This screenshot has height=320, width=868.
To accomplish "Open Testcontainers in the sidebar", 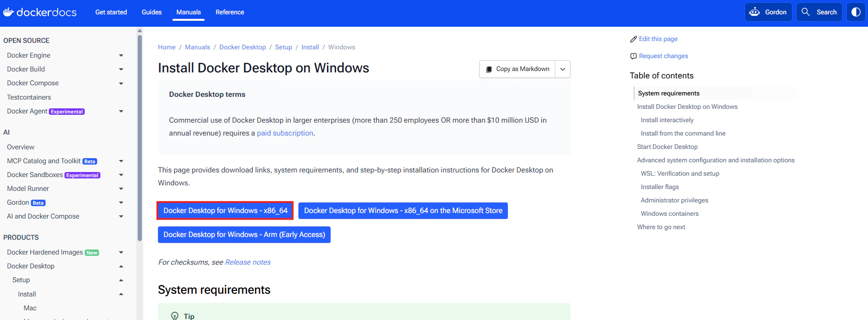I will tap(29, 97).
